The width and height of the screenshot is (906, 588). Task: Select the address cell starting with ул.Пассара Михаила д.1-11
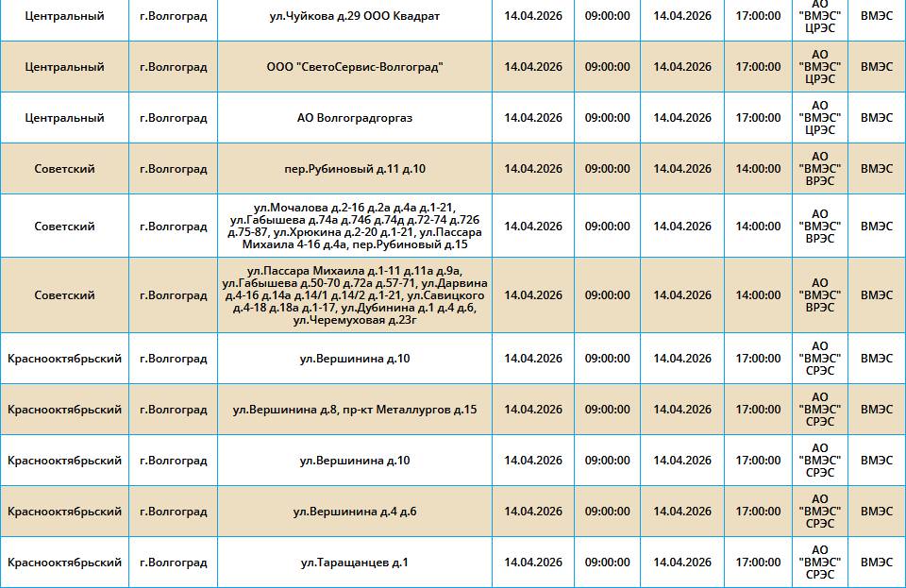coord(354,295)
